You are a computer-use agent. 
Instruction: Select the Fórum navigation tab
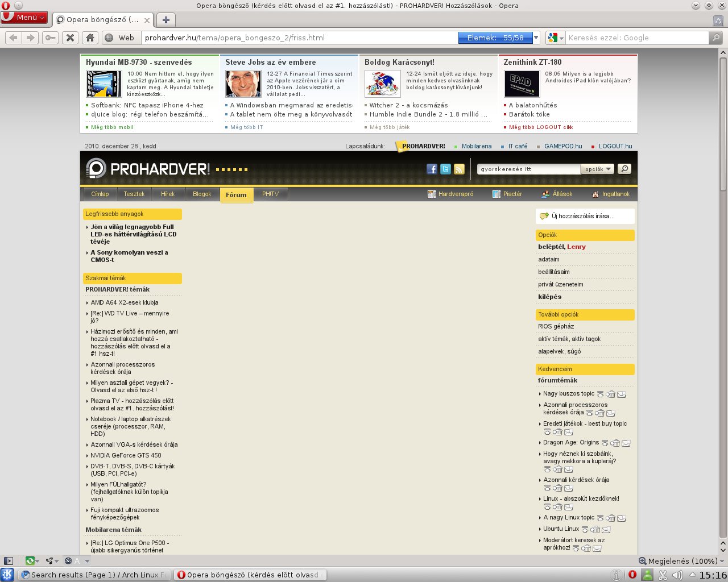(236, 194)
